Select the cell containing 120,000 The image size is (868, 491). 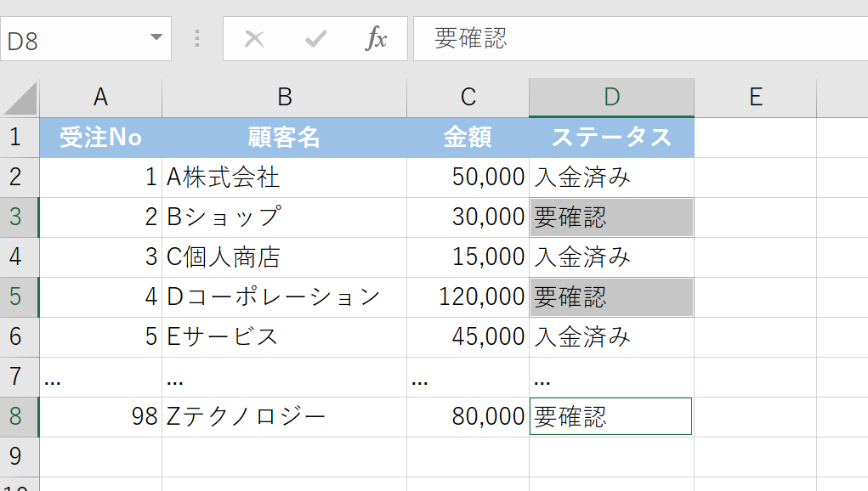468,297
